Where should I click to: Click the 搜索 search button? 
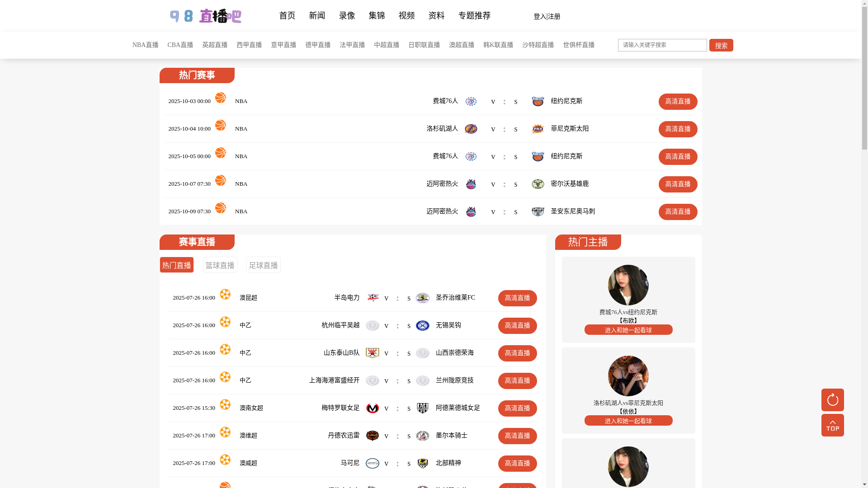tap(721, 45)
